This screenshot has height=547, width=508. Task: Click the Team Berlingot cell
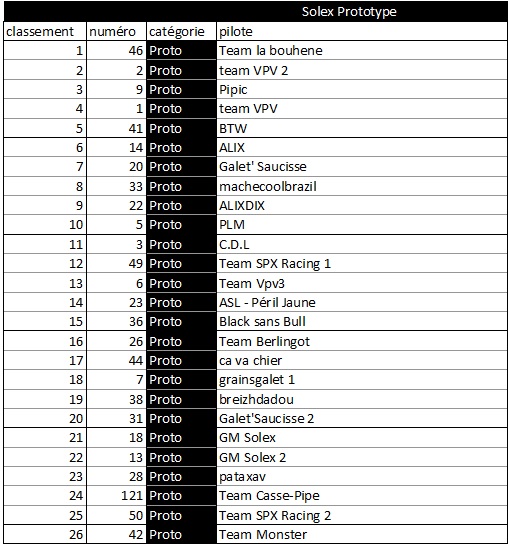click(362, 341)
